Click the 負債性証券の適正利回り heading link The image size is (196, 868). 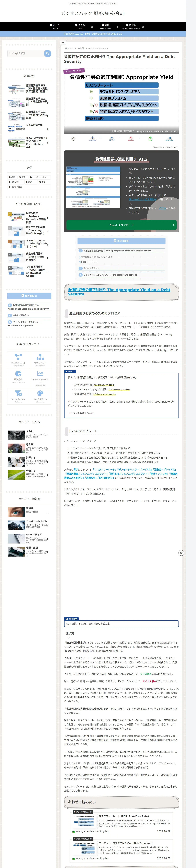coord(119,292)
